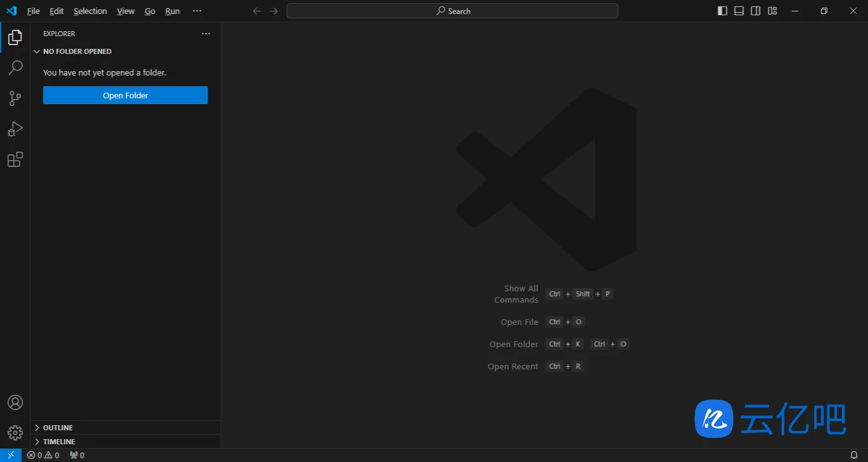Open the Accounts menu icon
The height and width of the screenshot is (462, 868).
pyautogui.click(x=15, y=402)
